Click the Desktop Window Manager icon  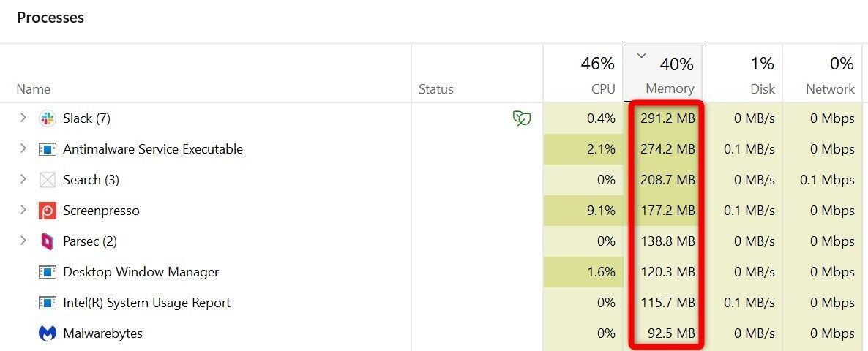coord(48,272)
